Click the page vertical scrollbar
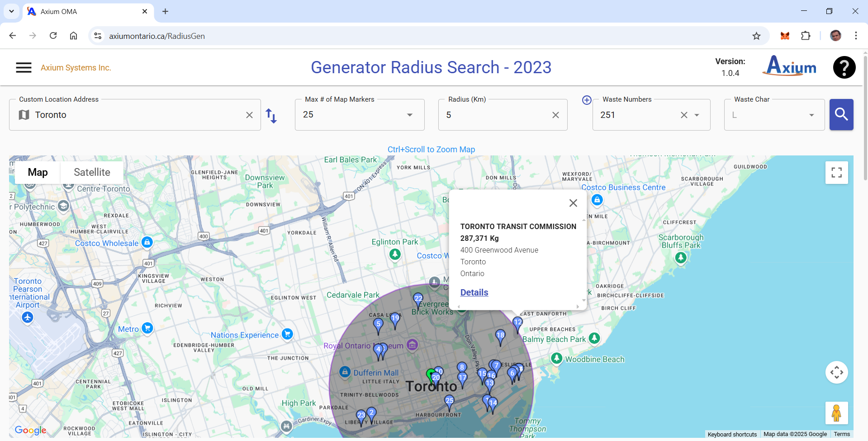 865,117
